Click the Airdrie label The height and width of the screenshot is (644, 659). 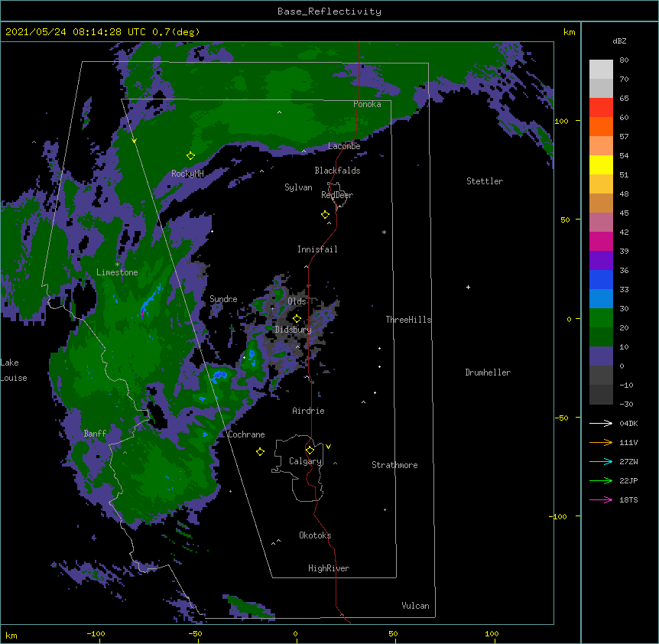coord(309,411)
